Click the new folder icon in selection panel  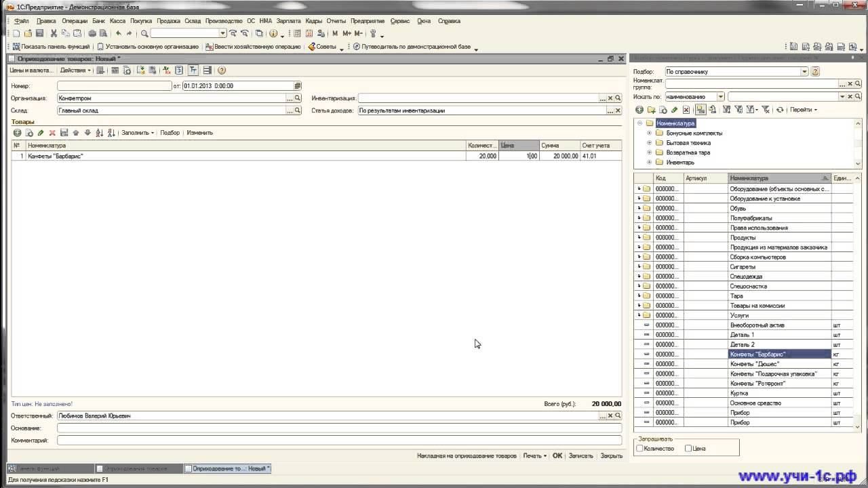(651, 110)
